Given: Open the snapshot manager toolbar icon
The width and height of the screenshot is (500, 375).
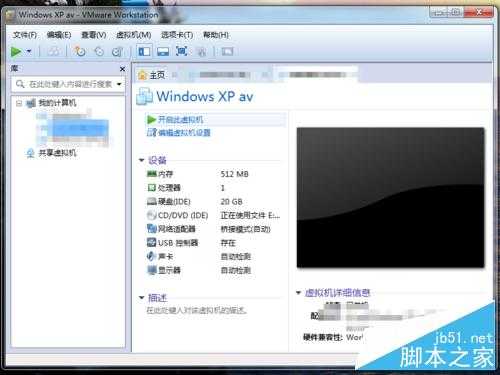Looking at the screenshot, I should tap(117, 51).
